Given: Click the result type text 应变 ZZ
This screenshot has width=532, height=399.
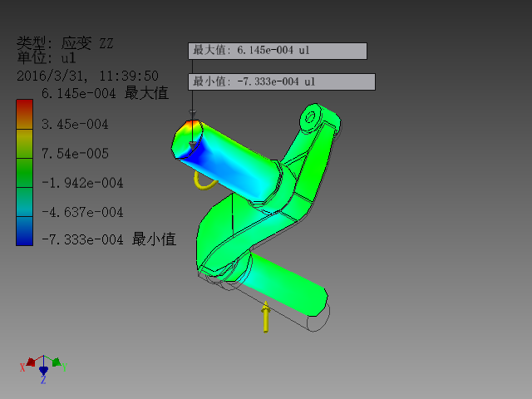Looking at the screenshot, I should 87,43.
